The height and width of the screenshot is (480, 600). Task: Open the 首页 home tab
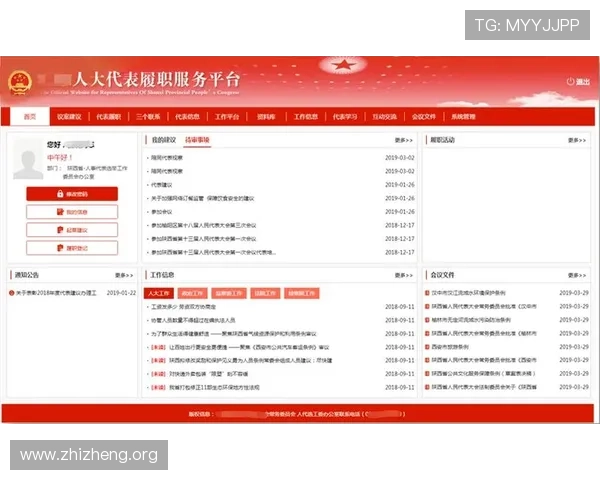pos(30,116)
